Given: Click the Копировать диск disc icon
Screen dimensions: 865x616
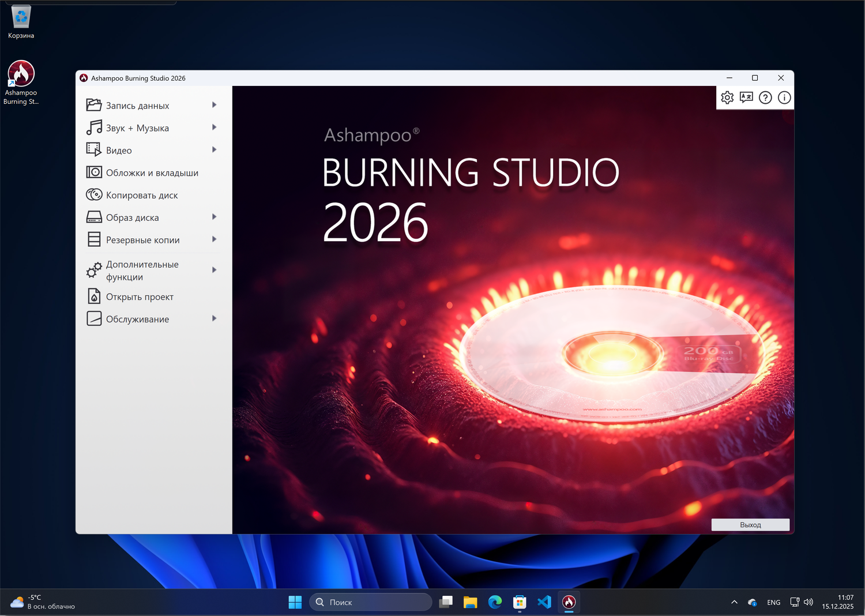Looking at the screenshot, I should coord(94,195).
